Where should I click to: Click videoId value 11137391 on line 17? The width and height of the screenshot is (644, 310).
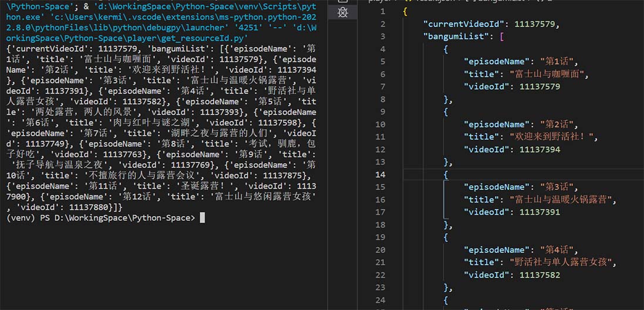pos(540,213)
